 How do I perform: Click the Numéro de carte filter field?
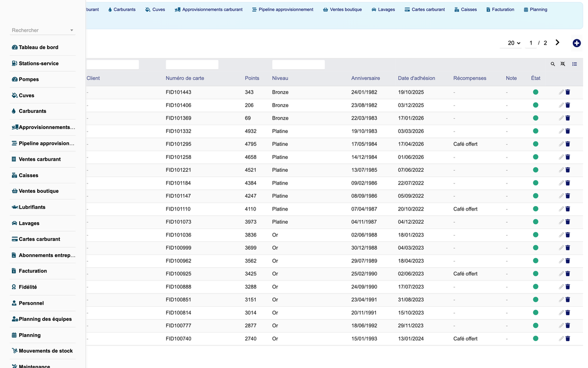(192, 65)
